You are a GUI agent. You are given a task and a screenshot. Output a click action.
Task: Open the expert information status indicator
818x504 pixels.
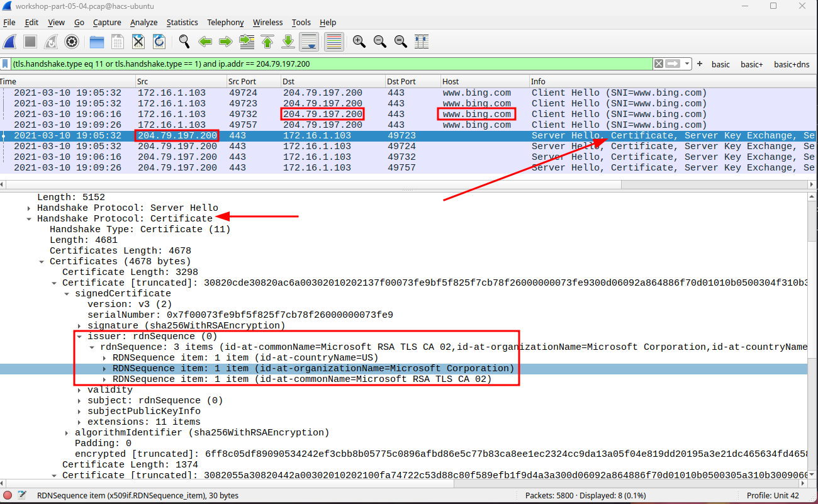pyautogui.click(x=8, y=495)
